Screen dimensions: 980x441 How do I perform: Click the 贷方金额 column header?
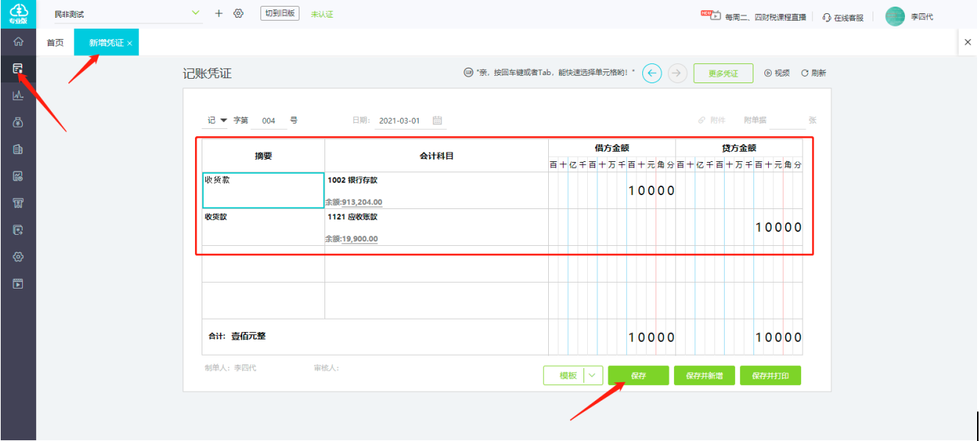[739, 148]
